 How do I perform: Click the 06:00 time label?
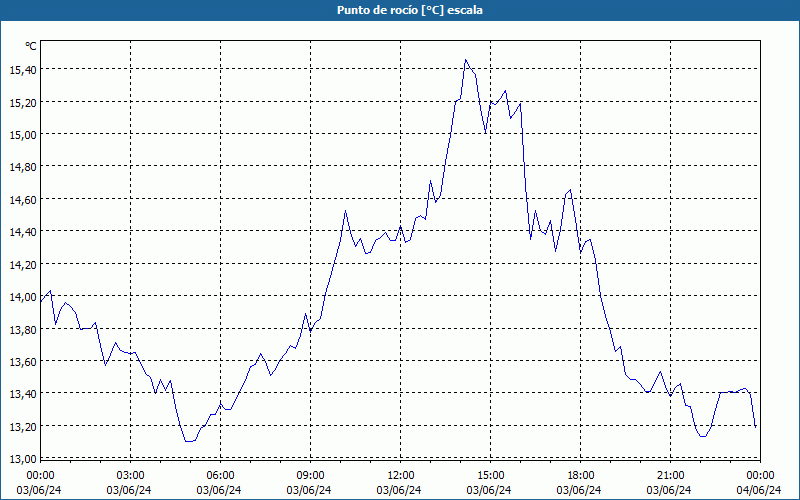click(x=220, y=476)
